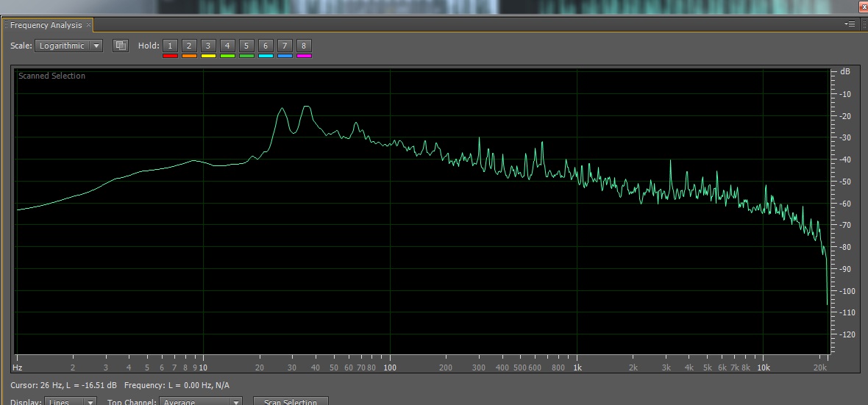Toggle Hold button 1
Viewport: 868px width, 405px height.
(x=171, y=46)
